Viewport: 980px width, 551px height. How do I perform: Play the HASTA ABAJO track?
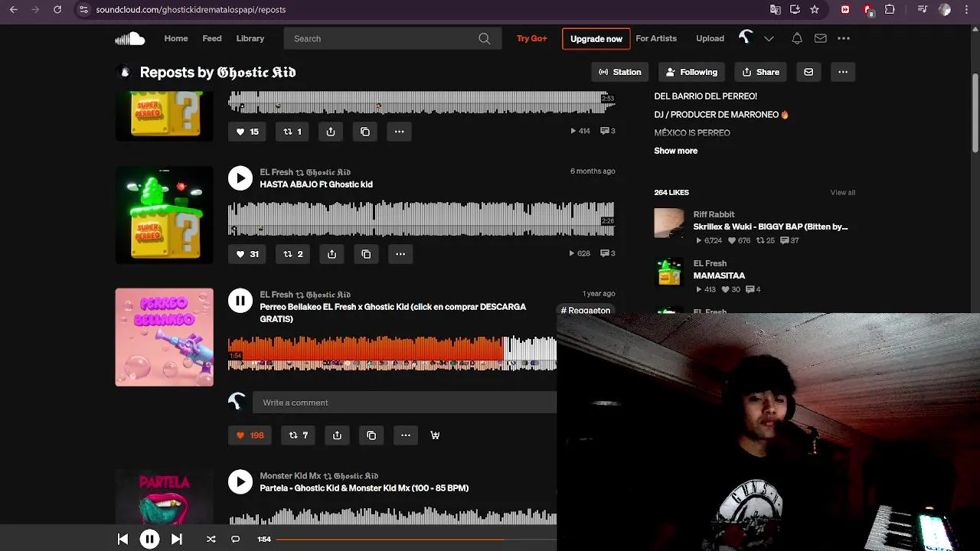pyautogui.click(x=240, y=178)
